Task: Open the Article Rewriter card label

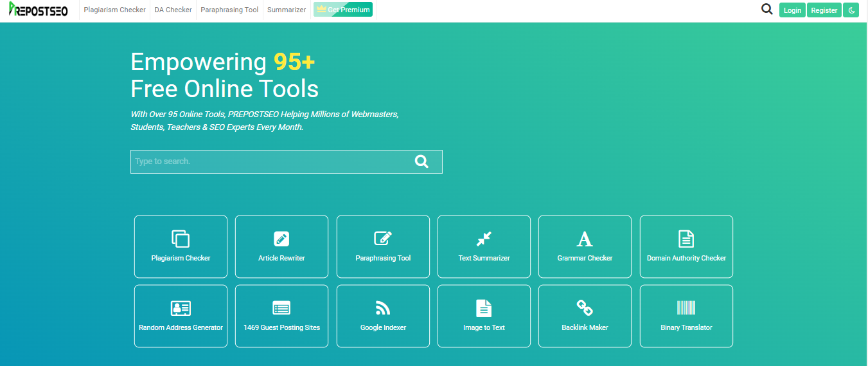Action: [281, 258]
